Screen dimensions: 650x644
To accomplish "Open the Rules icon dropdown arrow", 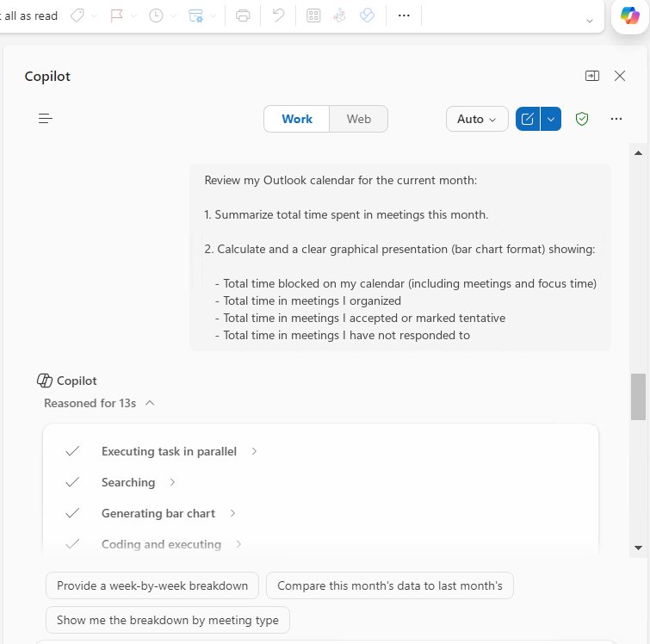I will click(x=213, y=16).
